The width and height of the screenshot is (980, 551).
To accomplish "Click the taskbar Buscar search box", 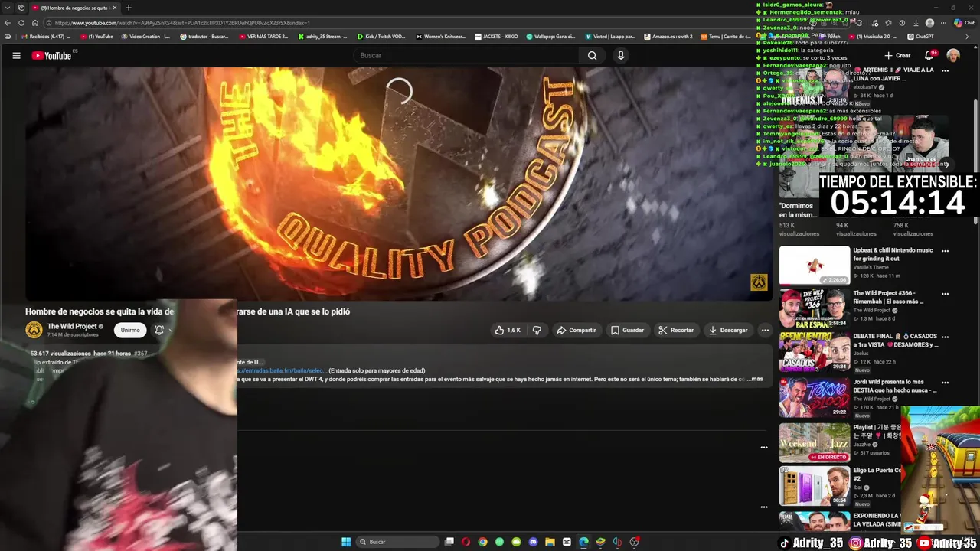I will (x=398, y=542).
